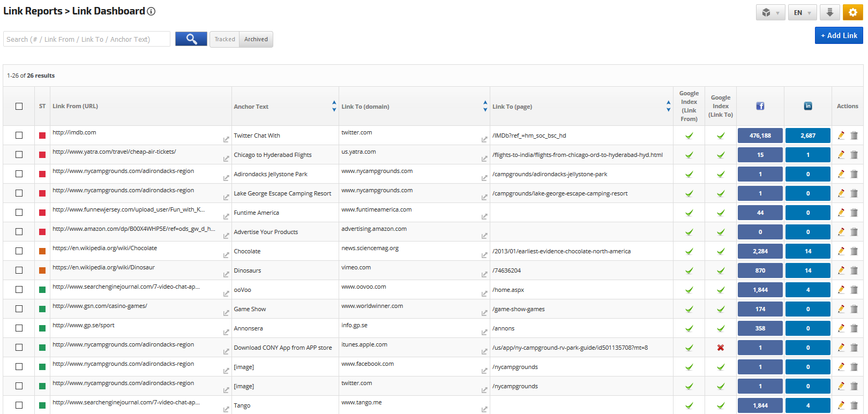Open the orange settings gear
Screen dimensions: 868x414
tap(852, 12)
